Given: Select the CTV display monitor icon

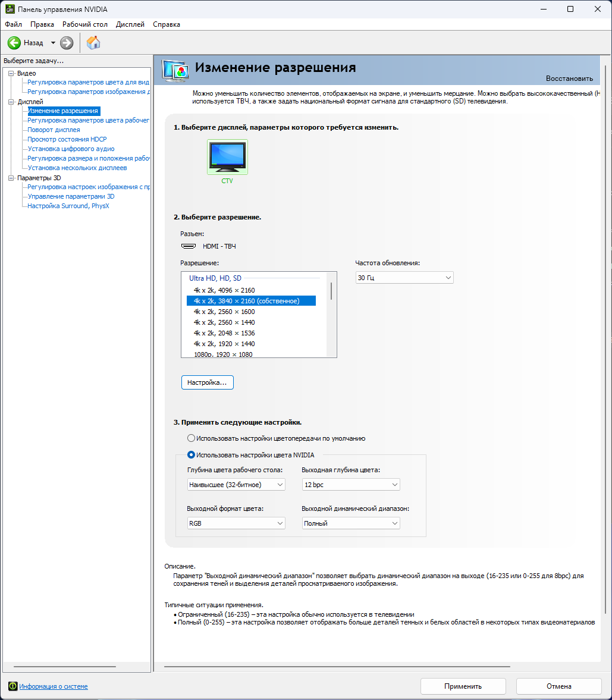Looking at the screenshot, I should point(227,156).
